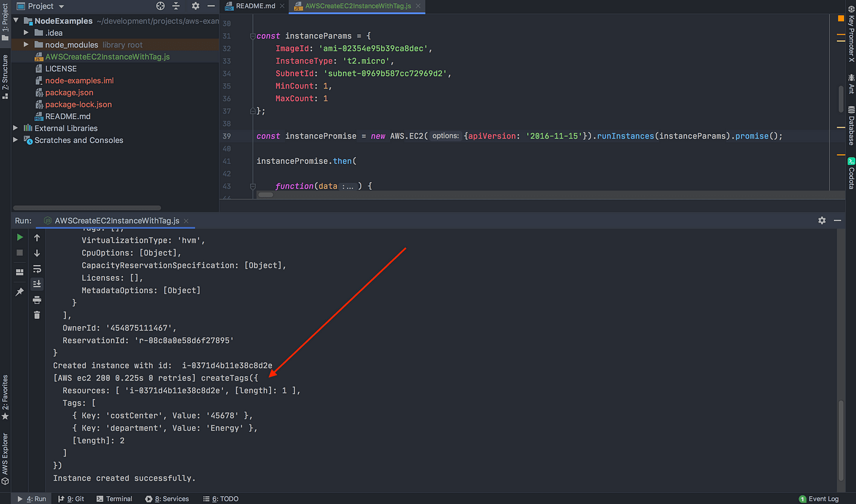The height and width of the screenshot is (504, 856).
Task: Select node-examples.iml in project tree
Action: click(79, 81)
